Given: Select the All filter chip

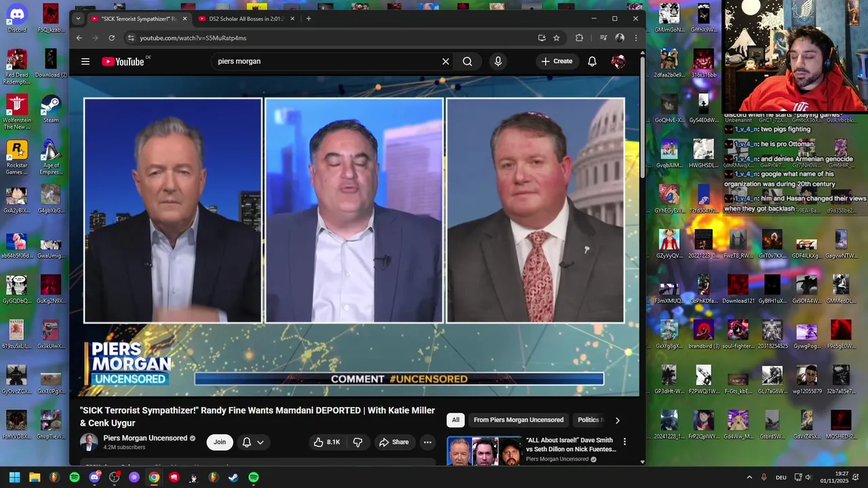Looking at the screenshot, I should point(456,420).
